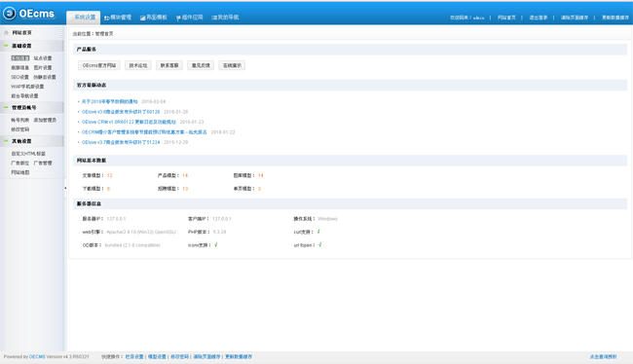The height and width of the screenshot is (364, 633).
Task: Click the 在线演示 button
Action: 232,65
